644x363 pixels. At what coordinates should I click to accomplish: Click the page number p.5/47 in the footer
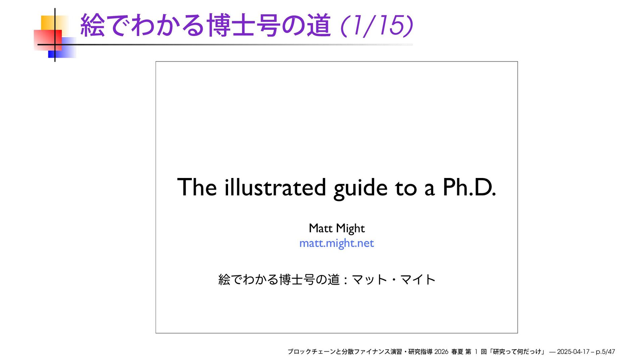pyautogui.click(x=605, y=352)
